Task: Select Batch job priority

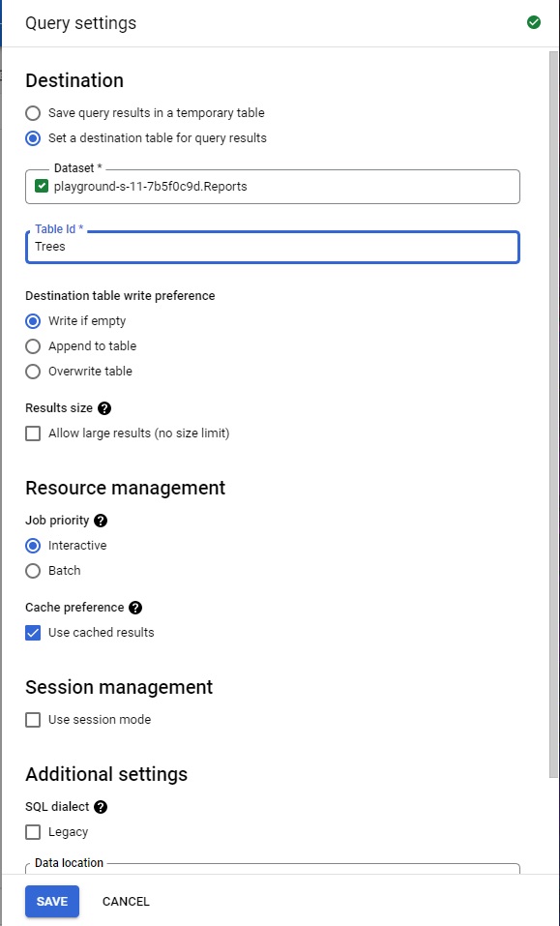Action: click(33, 571)
